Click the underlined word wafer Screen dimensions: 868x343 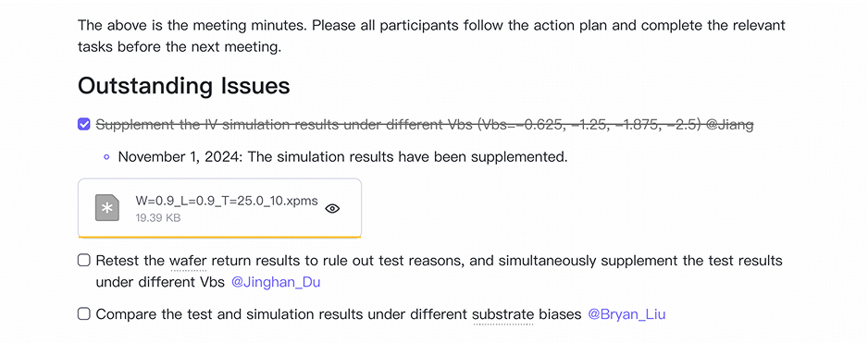tap(188, 261)
